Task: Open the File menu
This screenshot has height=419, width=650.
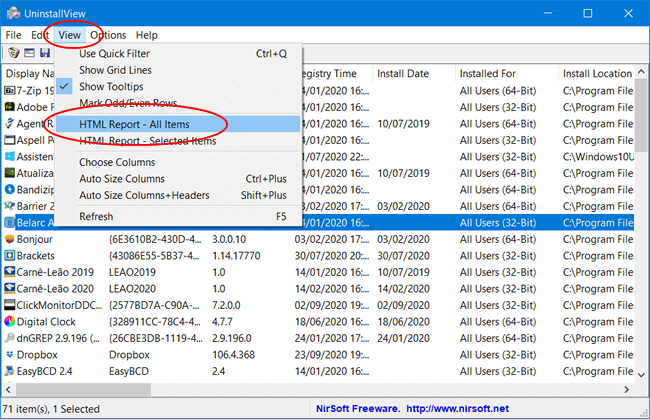Action: 14,35
